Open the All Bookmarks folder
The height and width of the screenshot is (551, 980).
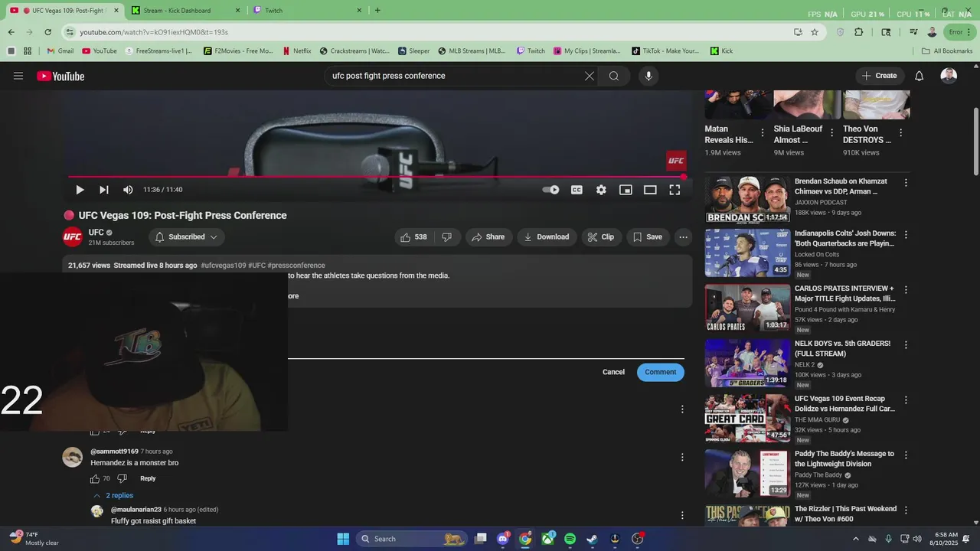pos(947,51)
